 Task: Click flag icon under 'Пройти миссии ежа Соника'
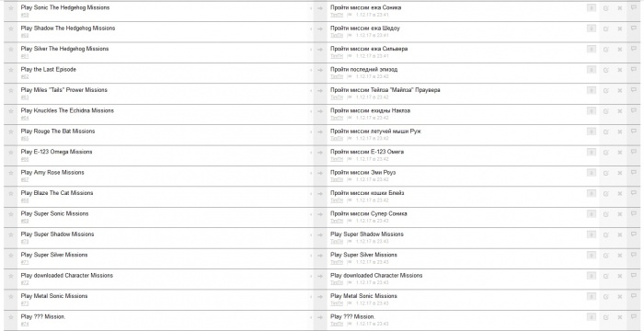350,15
